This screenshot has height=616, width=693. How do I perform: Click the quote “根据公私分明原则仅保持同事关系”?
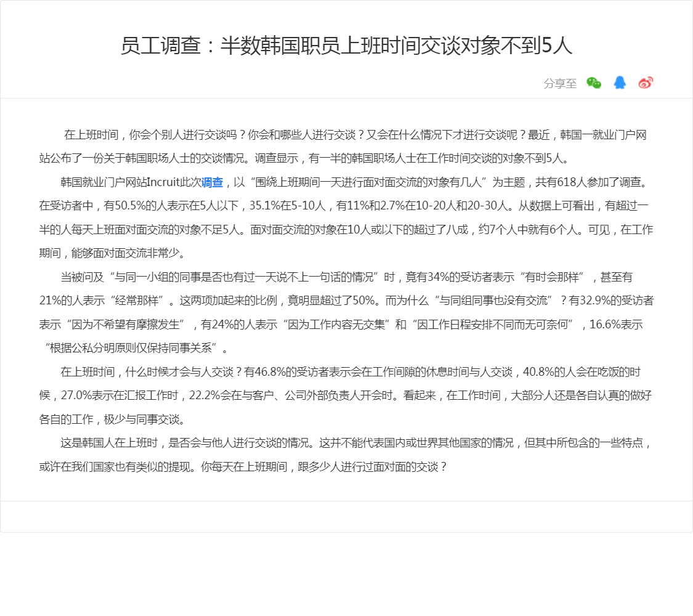(131, 348)
